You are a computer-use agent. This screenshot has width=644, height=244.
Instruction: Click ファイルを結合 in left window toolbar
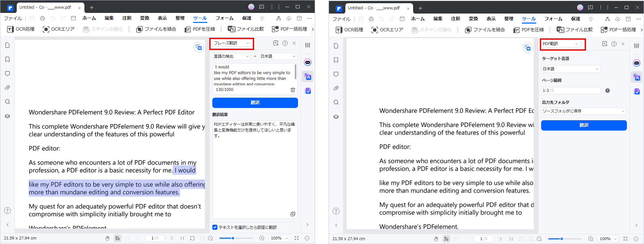156,29
